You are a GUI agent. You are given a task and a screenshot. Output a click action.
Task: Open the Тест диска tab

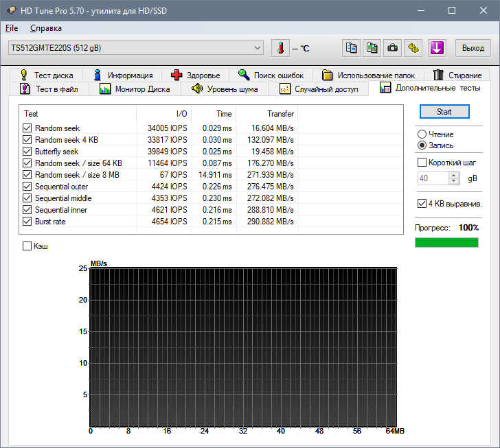pos(47,75)
